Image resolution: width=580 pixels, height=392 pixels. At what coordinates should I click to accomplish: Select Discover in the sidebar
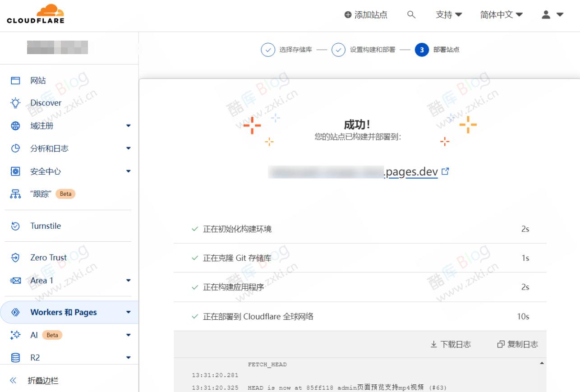click(x=46, y=103)
